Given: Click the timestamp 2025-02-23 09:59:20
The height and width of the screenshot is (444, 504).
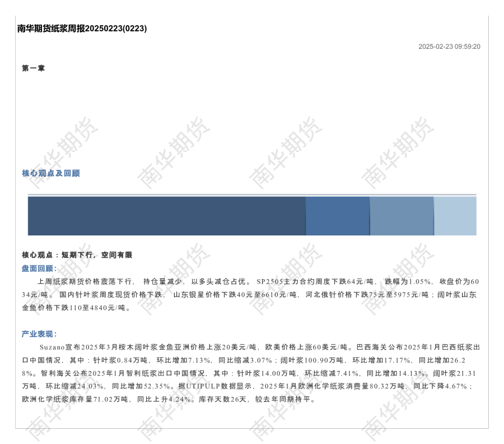Looking at the screenshot, I should coord(449,47).
